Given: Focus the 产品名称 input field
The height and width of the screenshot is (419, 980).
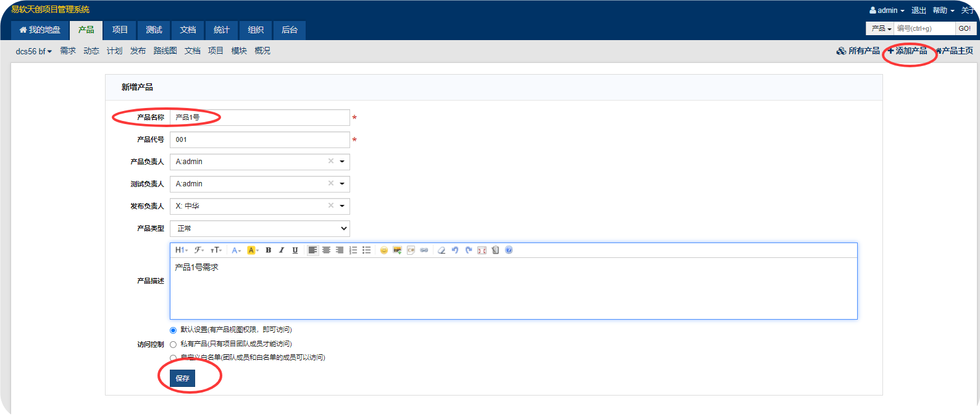Looking at the screenshot, I should click(260, 117).
